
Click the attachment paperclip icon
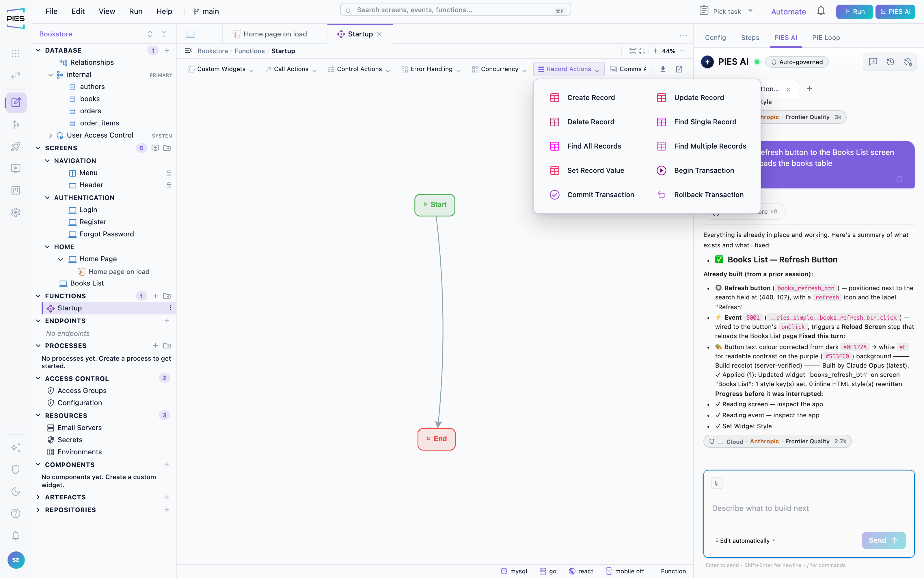click(x=716, y=483)
